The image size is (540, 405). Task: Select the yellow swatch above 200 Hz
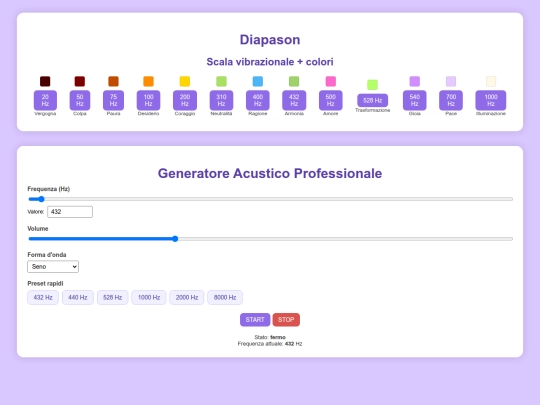point(185,81)
